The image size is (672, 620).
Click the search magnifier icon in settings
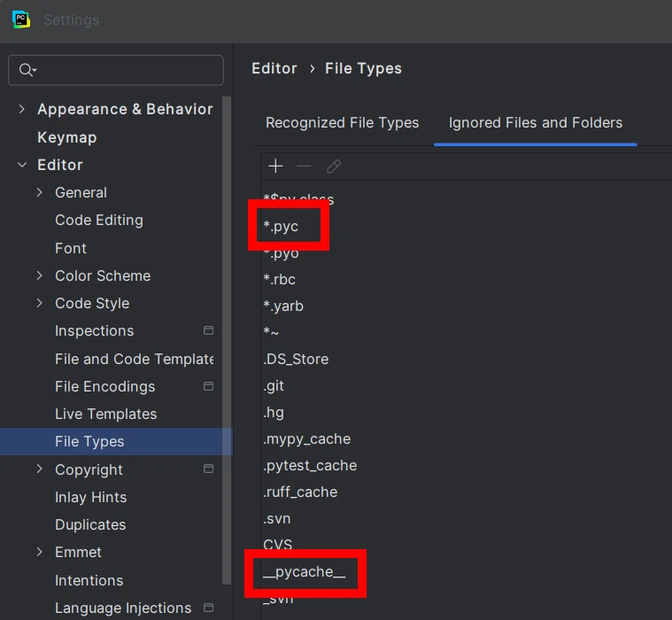tap(26, 70)
